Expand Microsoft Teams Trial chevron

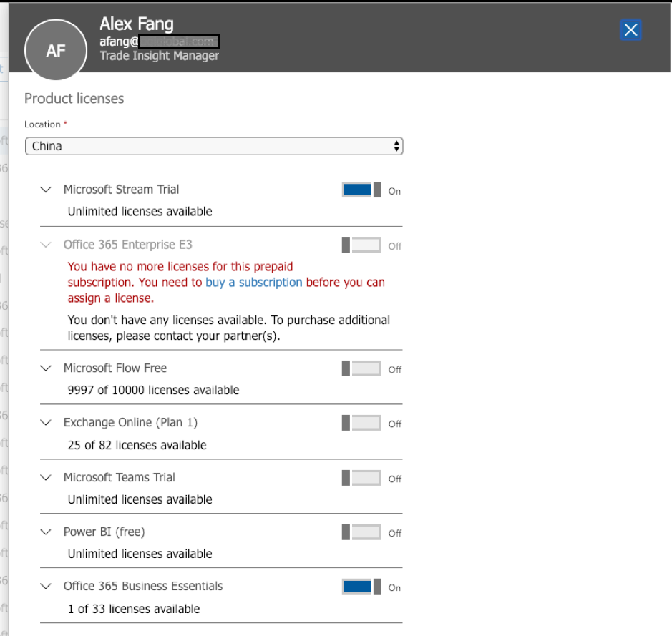(46, 477)
